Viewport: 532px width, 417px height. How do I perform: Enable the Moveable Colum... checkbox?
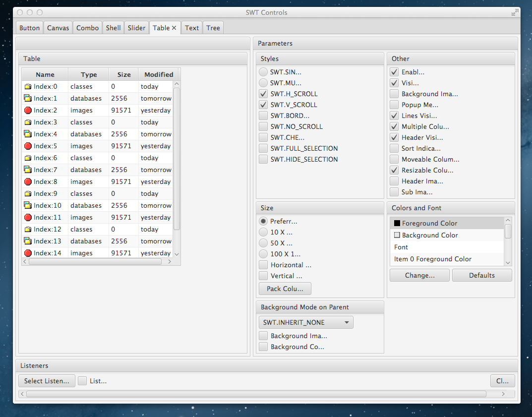coord(394,159)
